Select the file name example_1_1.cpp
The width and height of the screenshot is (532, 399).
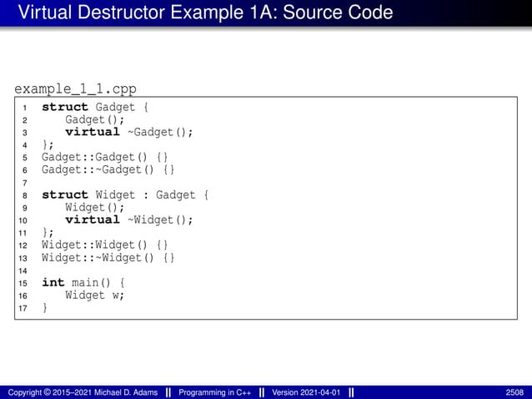click(75, 89)
